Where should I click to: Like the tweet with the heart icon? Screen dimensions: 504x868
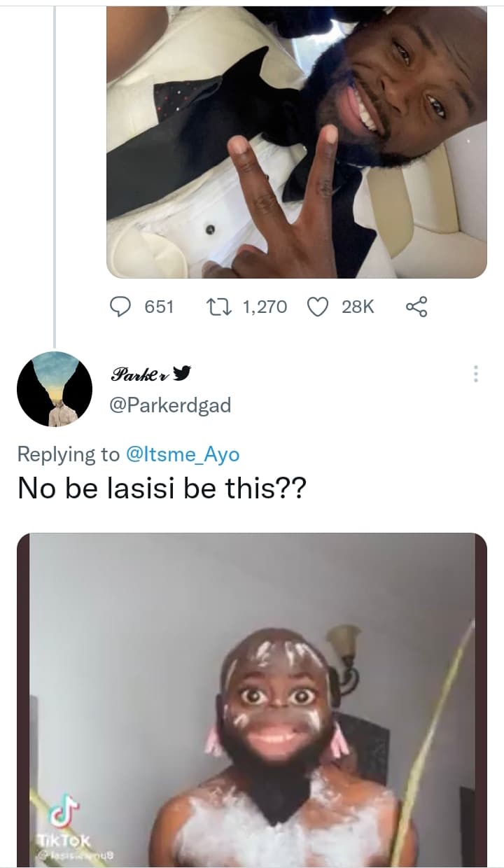[x=319, y=307]
